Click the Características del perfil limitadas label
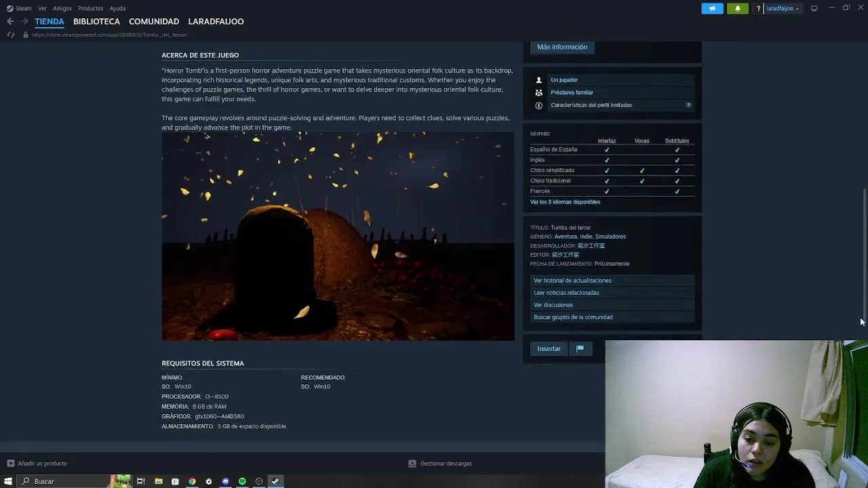Image resolution: width=868 pixels, height=488 pixels. point(591,105)
